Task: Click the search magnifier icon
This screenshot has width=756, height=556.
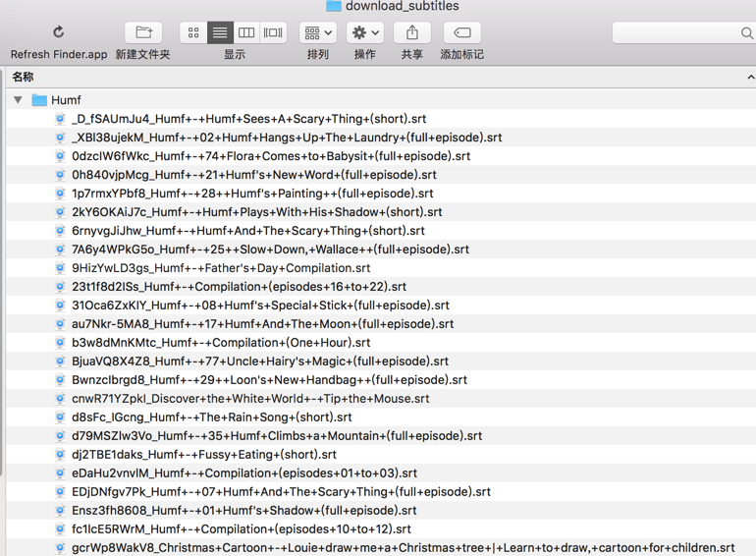Action: click(746, 33)
